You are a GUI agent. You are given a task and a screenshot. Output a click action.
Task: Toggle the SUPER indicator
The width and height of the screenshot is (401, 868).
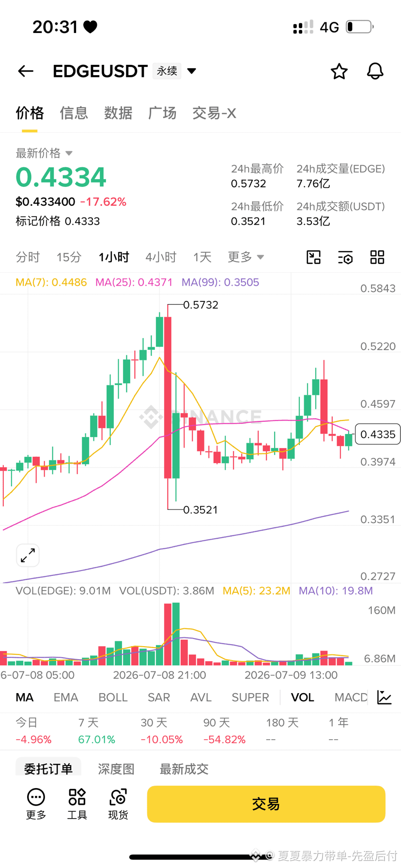[250, 697]
